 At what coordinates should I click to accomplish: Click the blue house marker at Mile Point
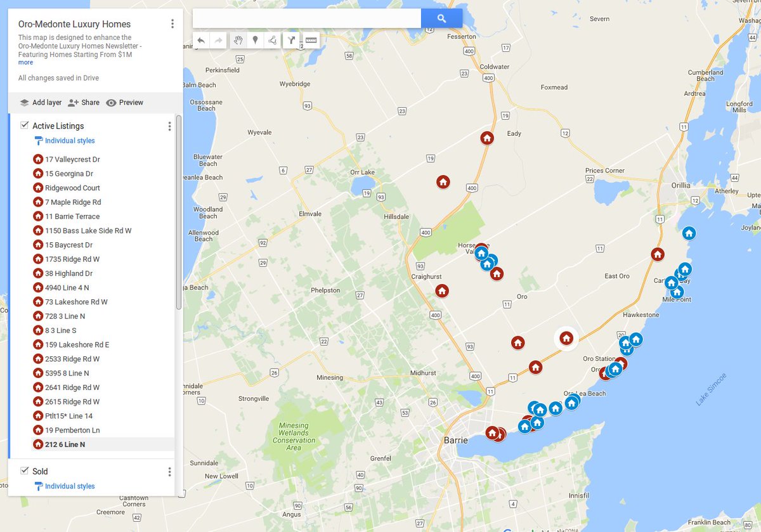677,292
